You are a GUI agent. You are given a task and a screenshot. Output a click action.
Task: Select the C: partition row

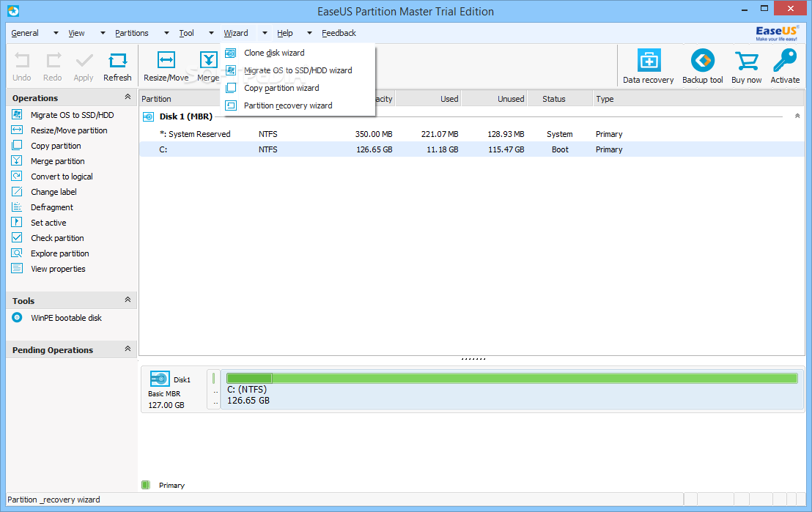[x=471, y=149]
